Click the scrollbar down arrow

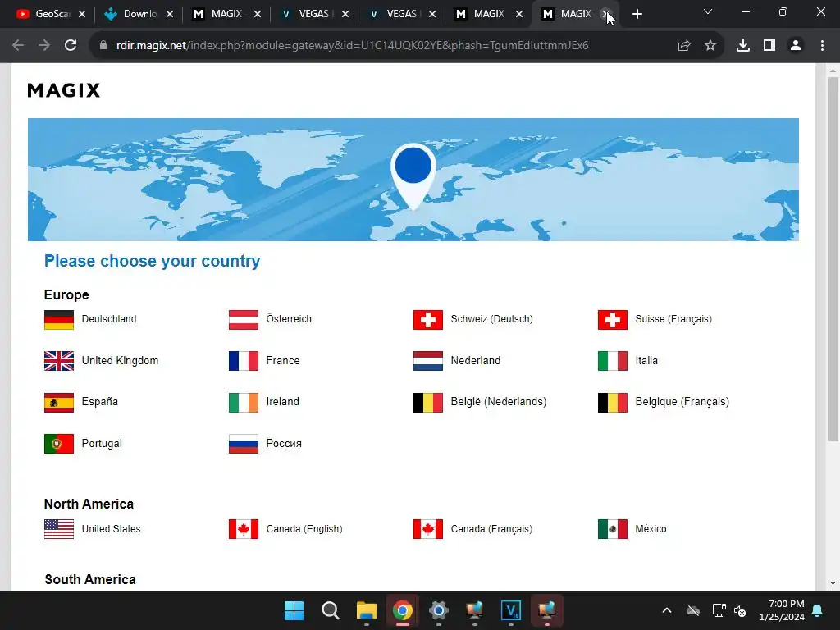coord(833,583)
